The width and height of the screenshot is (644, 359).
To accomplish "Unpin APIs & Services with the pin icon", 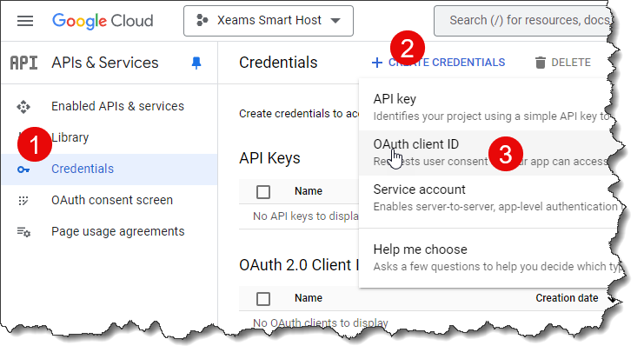I will click(196, 63).
